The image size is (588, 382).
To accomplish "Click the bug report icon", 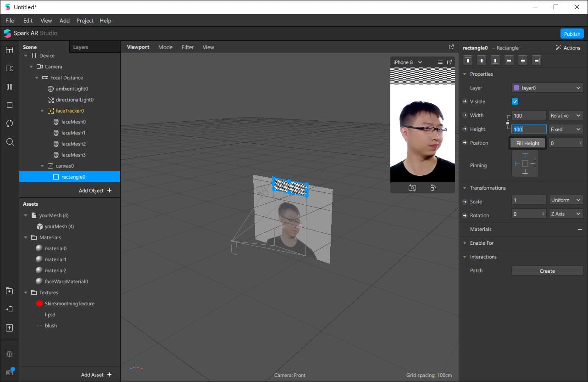I will pos(10,354).
